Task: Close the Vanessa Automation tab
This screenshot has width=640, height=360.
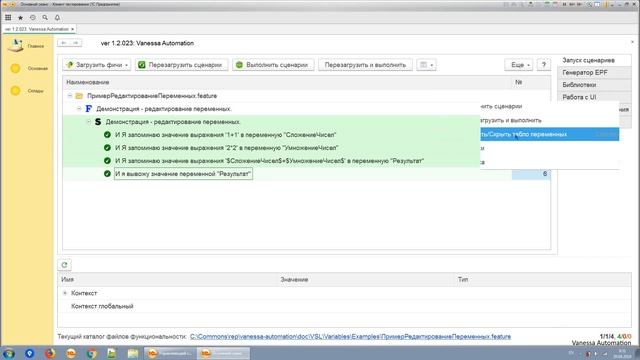Action: [72, 29]
